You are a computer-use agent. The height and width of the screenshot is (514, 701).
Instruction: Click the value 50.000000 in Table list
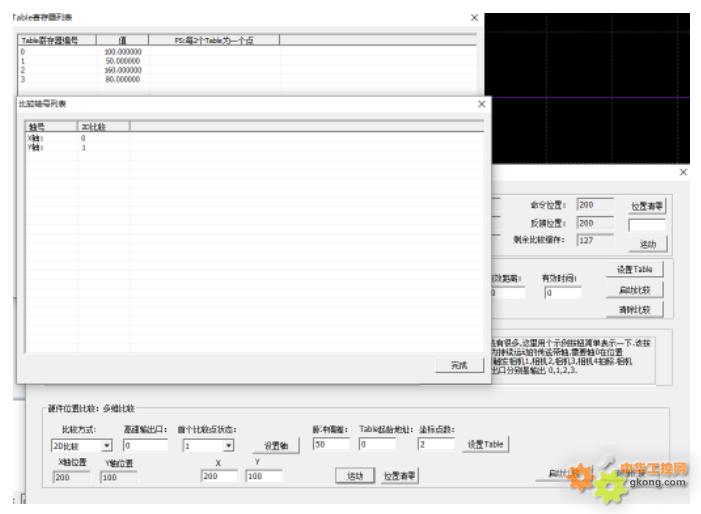(122, 61)
